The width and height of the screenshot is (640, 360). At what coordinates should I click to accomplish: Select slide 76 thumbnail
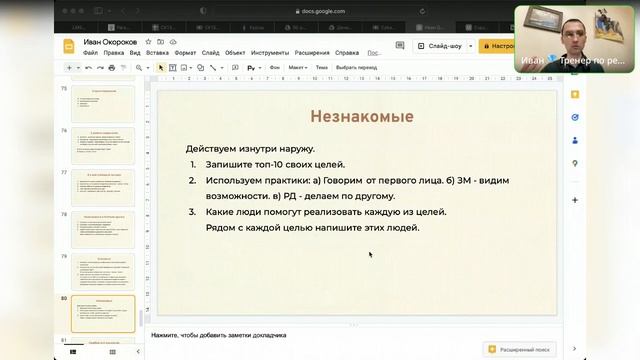[103, 146]
